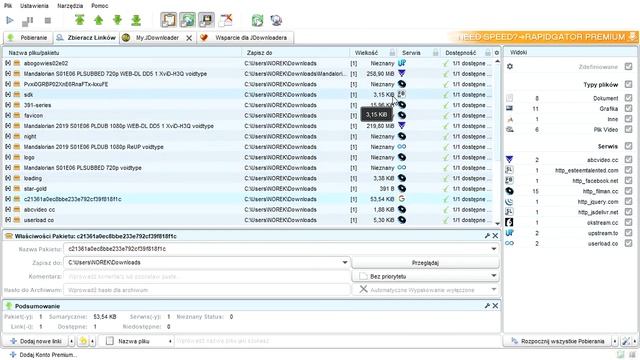Toggle the Grafika file type checkbox

pyautogui.click(x=628, y=108)
